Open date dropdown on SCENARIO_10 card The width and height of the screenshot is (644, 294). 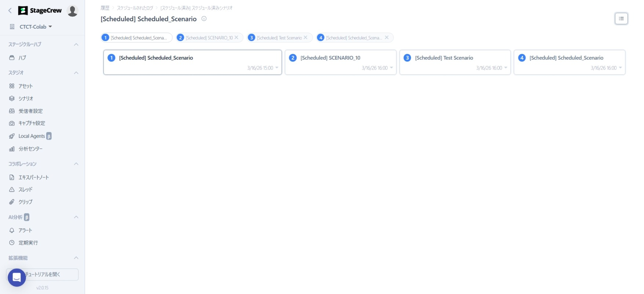pyautogui.click(x=391, y=68)
